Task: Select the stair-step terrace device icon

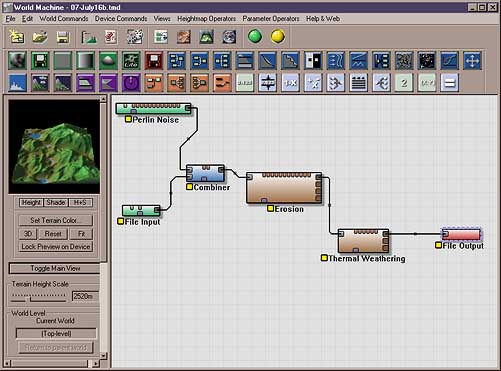Action: point(290,61)
